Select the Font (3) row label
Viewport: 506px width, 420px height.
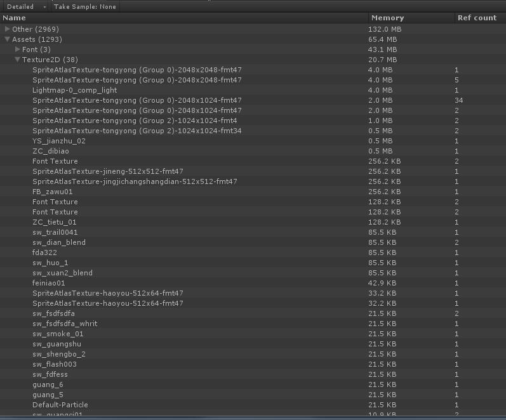(x=36, y=49)
